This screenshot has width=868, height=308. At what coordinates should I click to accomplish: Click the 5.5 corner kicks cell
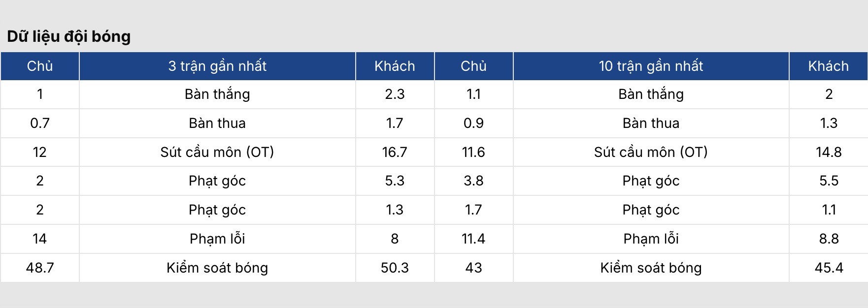(829, 181)
